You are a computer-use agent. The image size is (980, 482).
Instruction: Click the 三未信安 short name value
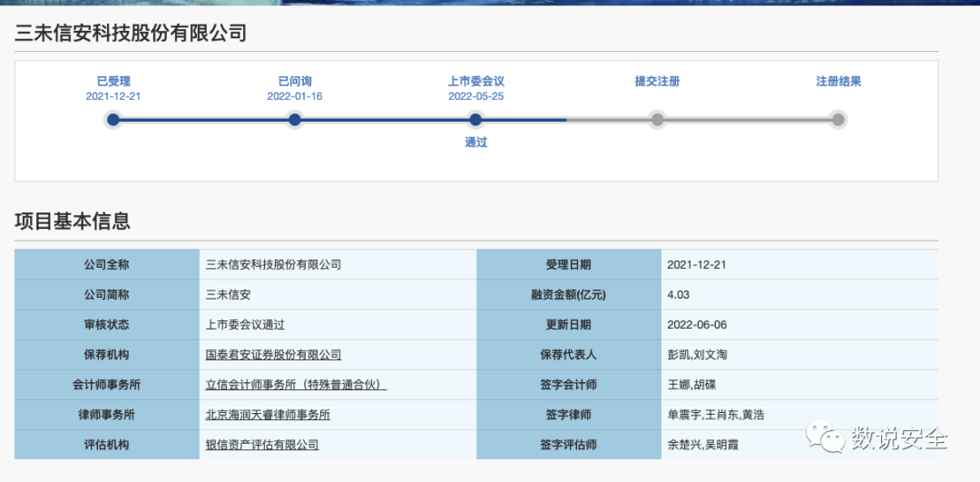(x=228, y=294)
